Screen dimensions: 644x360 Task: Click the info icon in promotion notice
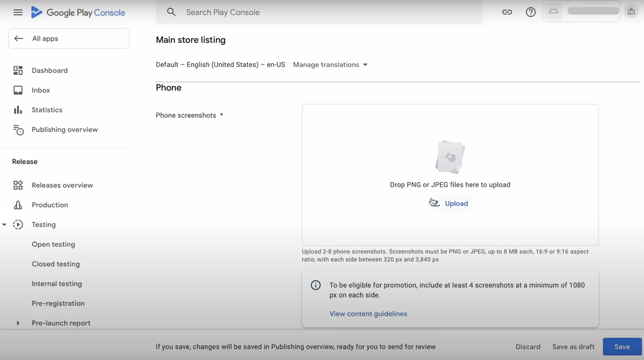315,285
